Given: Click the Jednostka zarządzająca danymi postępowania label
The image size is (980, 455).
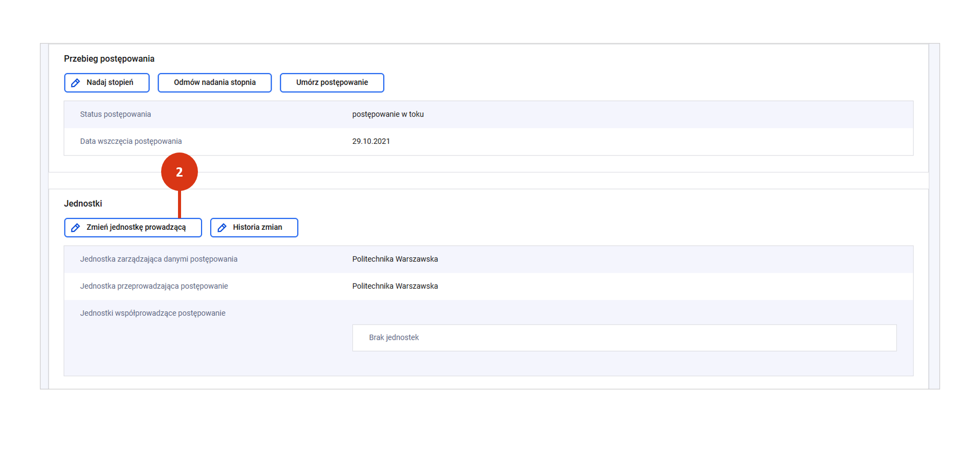Looking at the screenshot, I should [x=159, y=259].
